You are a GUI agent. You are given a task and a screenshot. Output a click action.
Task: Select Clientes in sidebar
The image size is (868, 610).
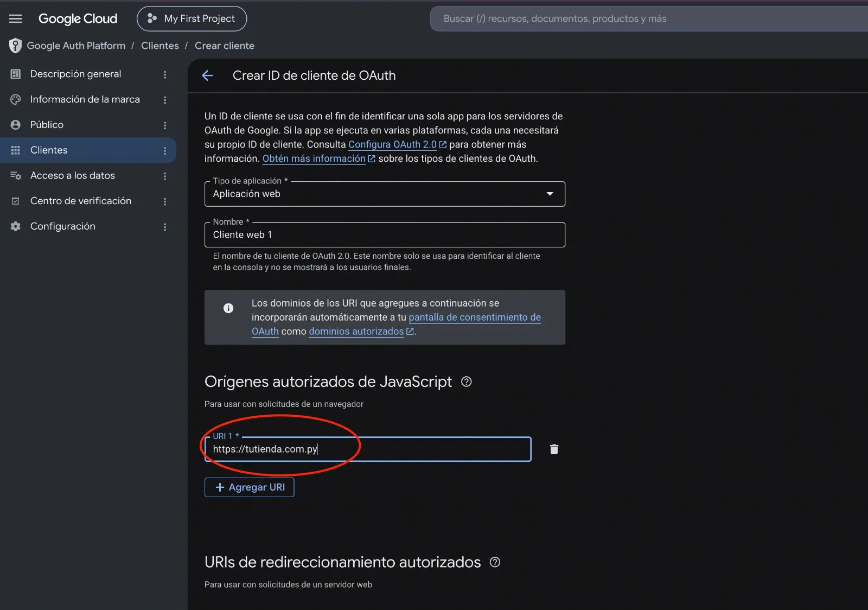click(x=88, y=150)
